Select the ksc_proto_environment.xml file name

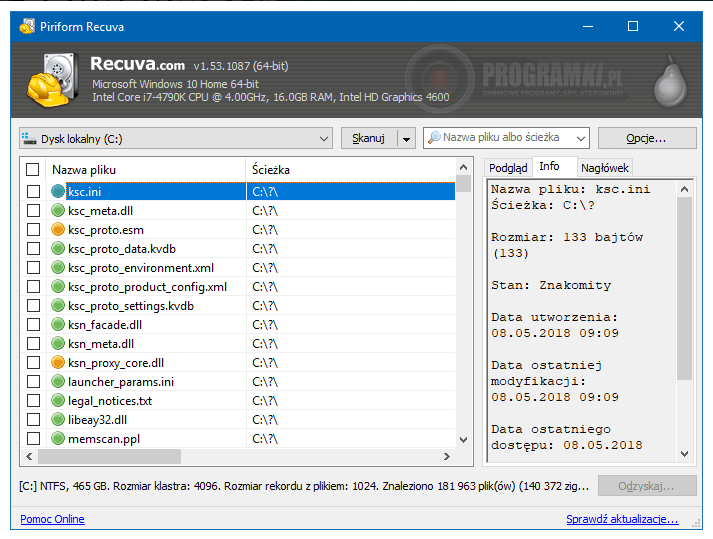(141, 268)
